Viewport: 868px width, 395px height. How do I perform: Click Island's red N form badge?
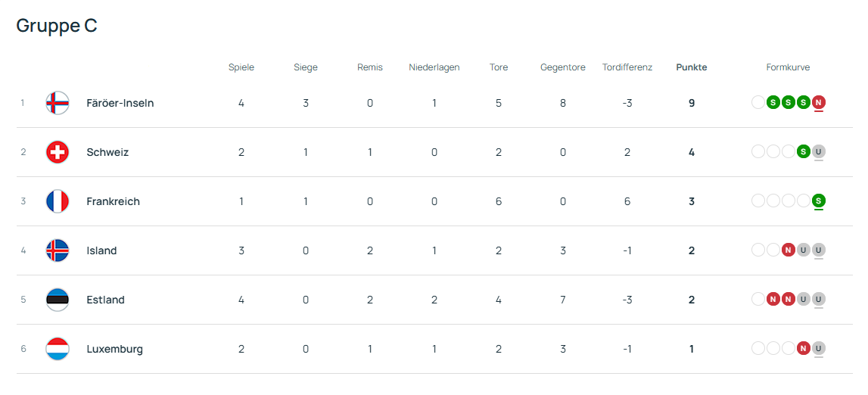(x=788, y=250)
